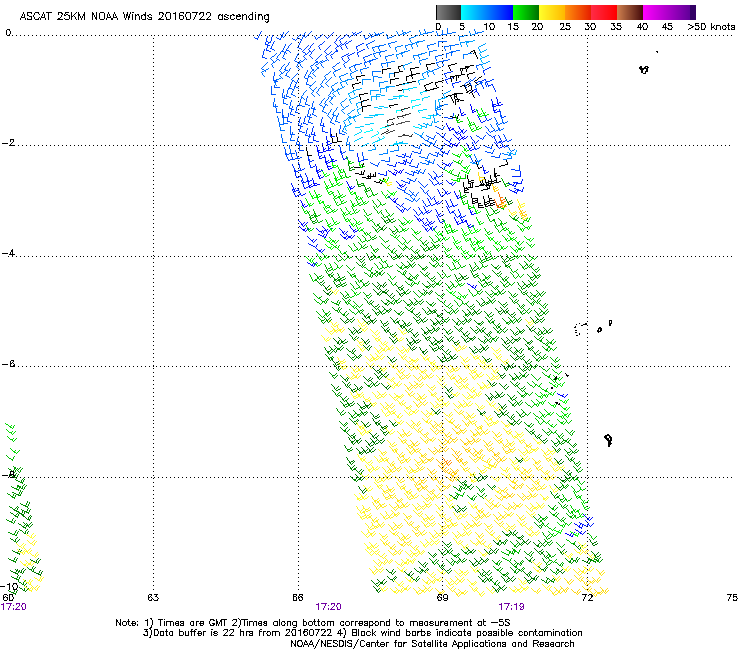Click the 'NOAA/NESDIS/Center for Satellite Applications and Research' credit
This screenshot has width=740, height=650.
[x=432, y=644]
